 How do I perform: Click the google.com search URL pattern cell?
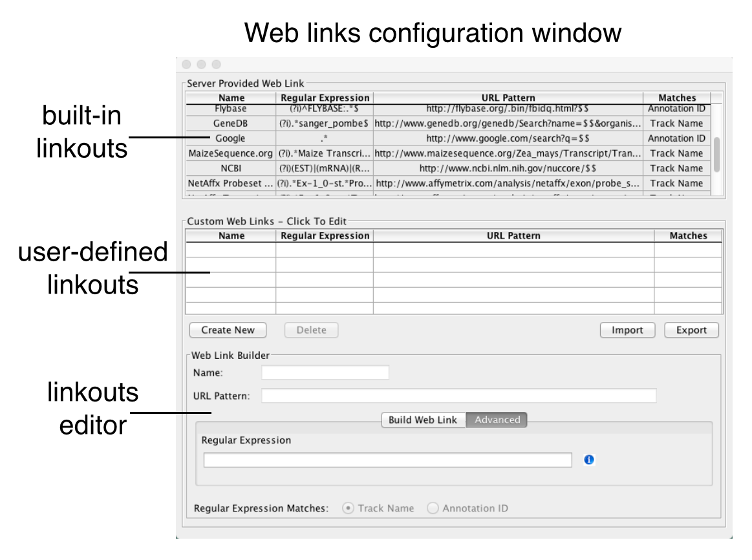pyautogui.click(x=508, y=138)
